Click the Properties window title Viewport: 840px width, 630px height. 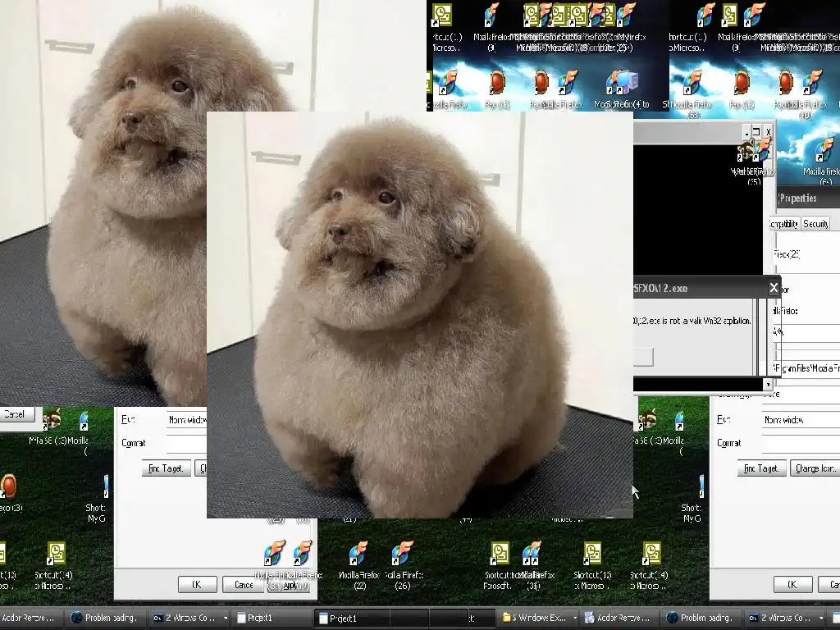point(798,199)
